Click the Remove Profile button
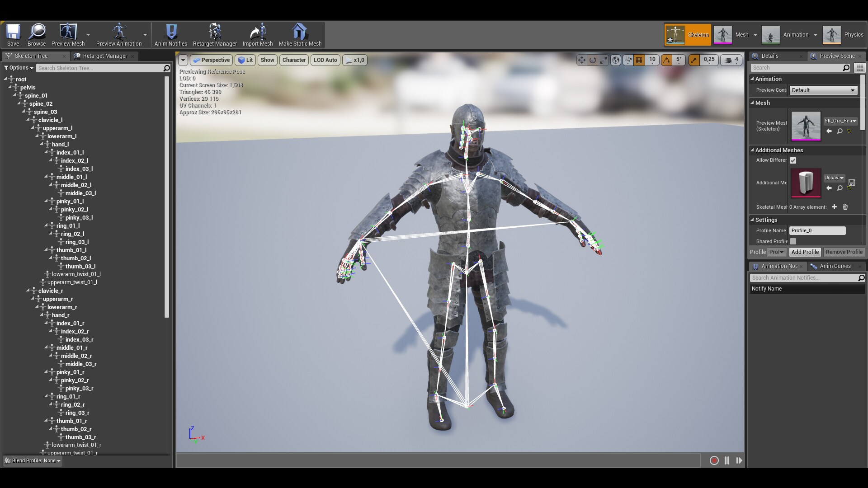Image resolution: width=868 pixels, height=488 pixels. tap(844, 252)
